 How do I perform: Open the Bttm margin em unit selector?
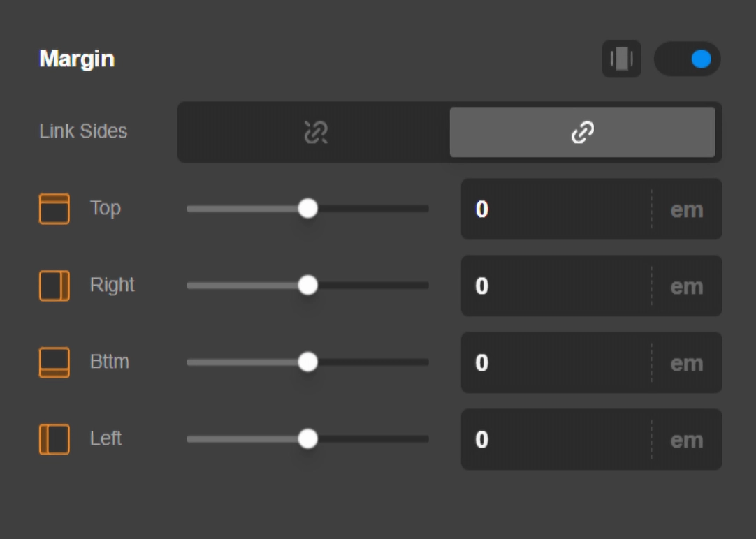[687, 363]
